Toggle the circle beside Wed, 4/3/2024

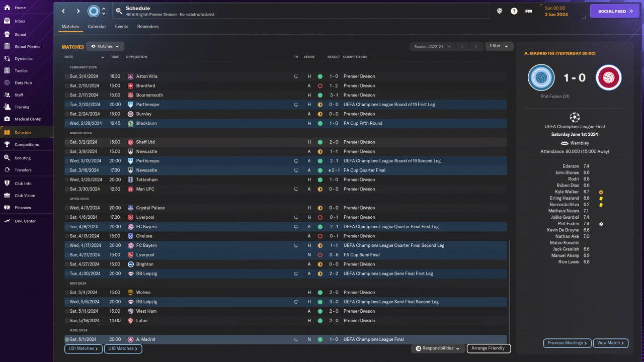(x=67, y=208)
